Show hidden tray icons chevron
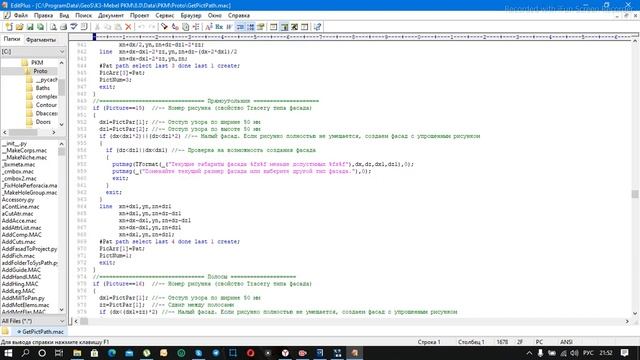The width and height of the screenshot is (640, 360). point(529,353)
